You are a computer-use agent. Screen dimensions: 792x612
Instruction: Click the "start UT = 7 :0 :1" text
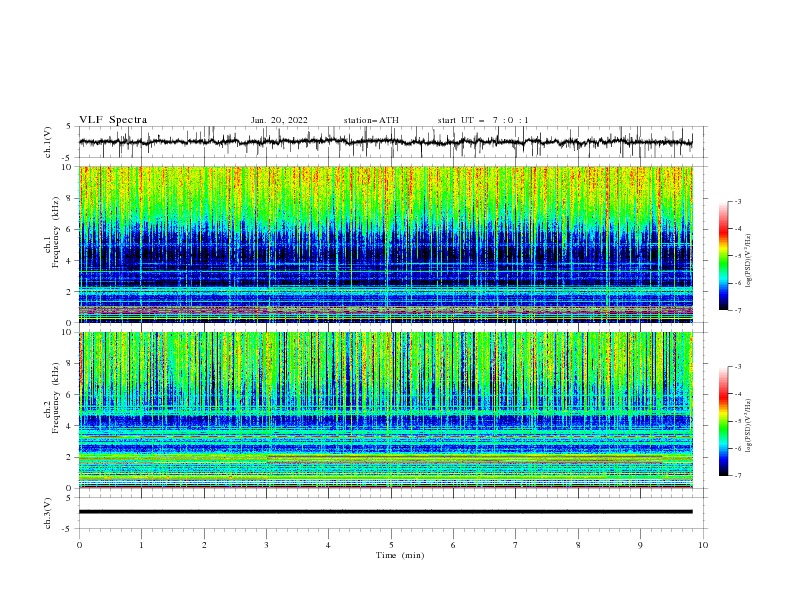click(483, 120)
